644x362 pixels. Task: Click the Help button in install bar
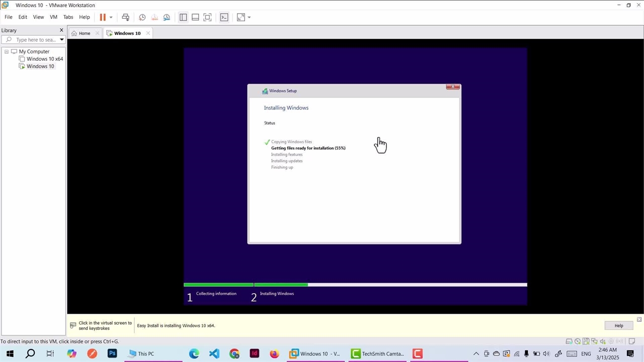[x=618, y=325]
